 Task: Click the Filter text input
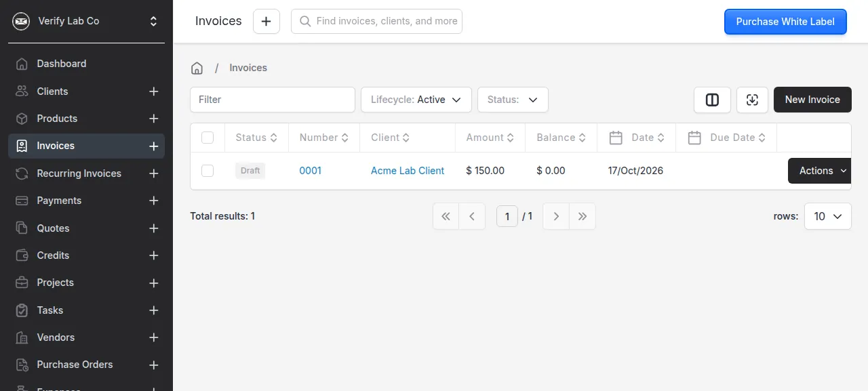273,100
